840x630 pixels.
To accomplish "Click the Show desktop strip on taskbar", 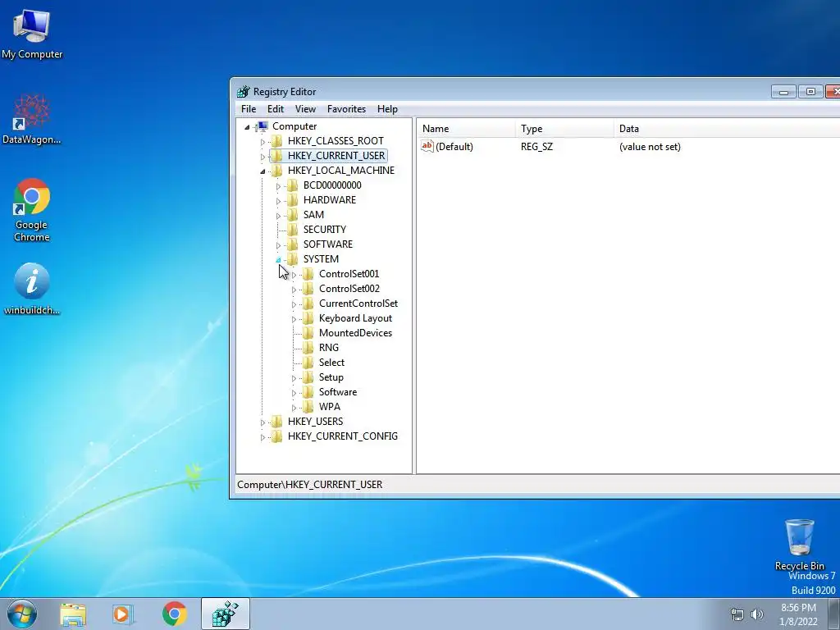I will (x=834, y=614).
